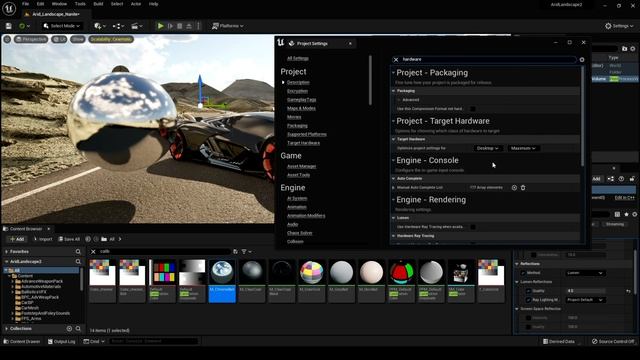Open the Desktop target hardware dropdown
Screen dimensions: 640x360
pyautogui.click(x=487, y=148)
